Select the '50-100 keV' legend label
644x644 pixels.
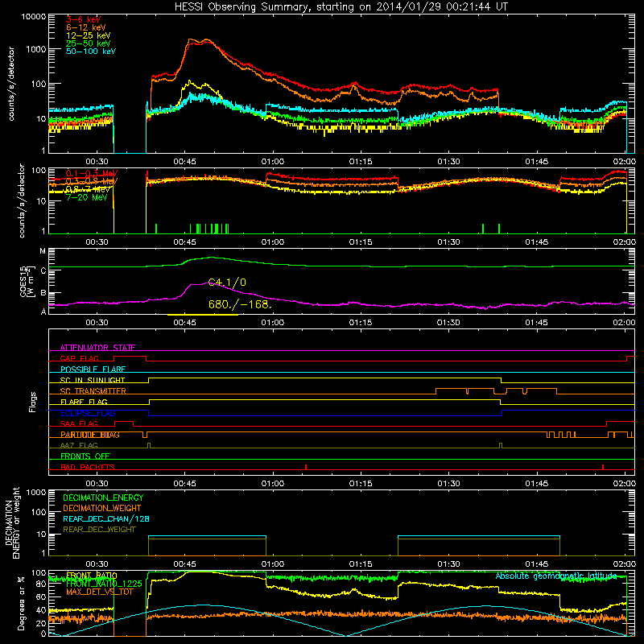(91, 51)
